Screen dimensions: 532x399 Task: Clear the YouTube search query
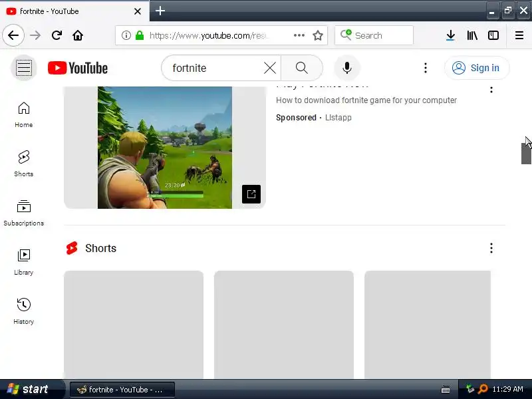coord(270,68)
